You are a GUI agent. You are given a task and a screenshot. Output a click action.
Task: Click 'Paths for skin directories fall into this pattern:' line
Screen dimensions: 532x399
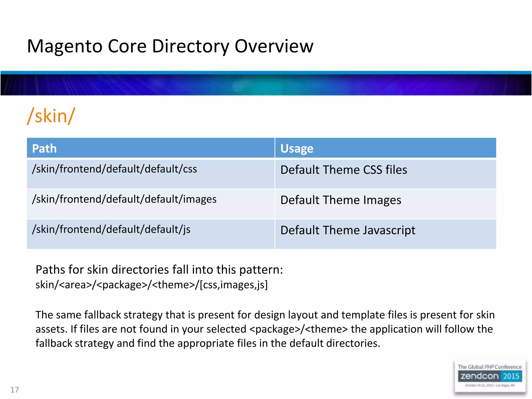159,270
